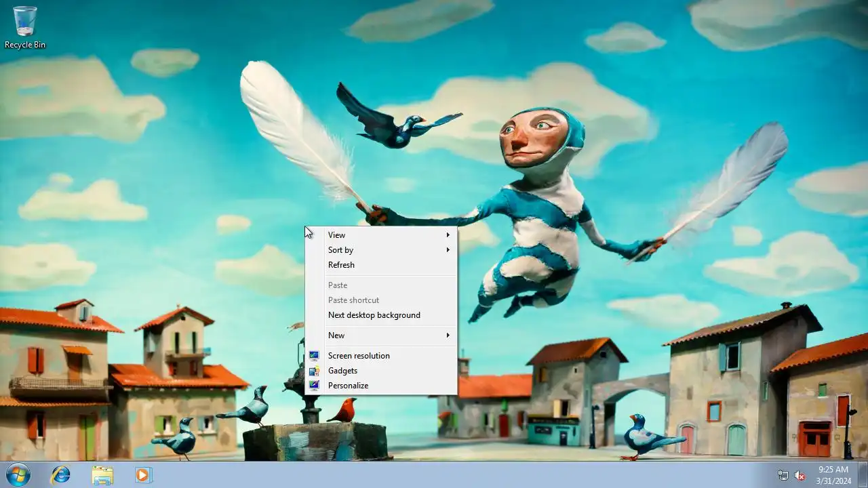868x488 pixels.
Task: Open the View context menu entry
Action: [381, 235]
